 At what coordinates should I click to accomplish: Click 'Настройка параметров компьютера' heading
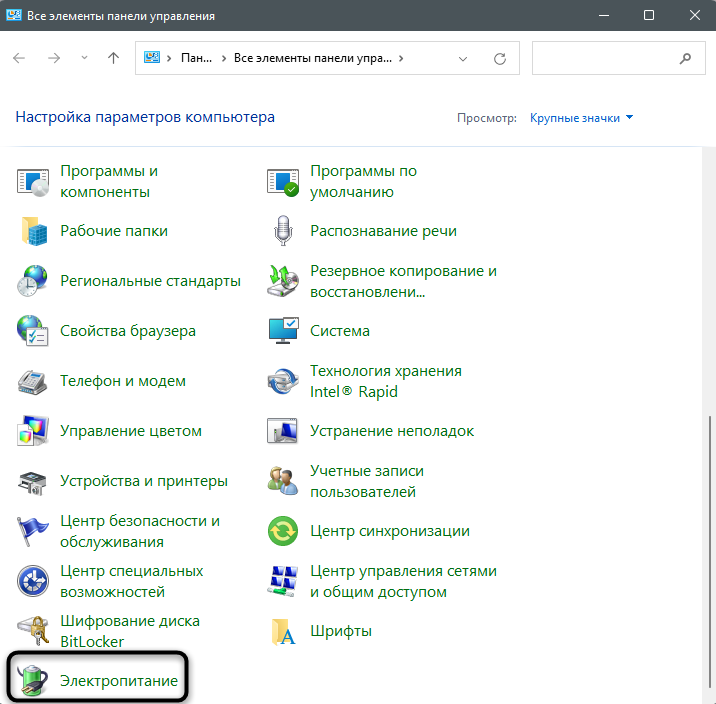click(x=145, y=117)
